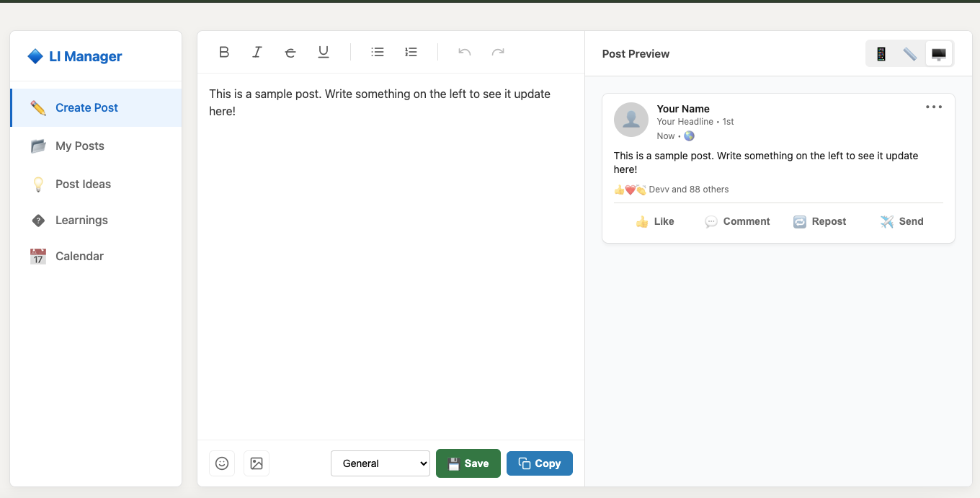This screenshot has width=980, height=498.
Task: Save the current post
Action: 468,463
